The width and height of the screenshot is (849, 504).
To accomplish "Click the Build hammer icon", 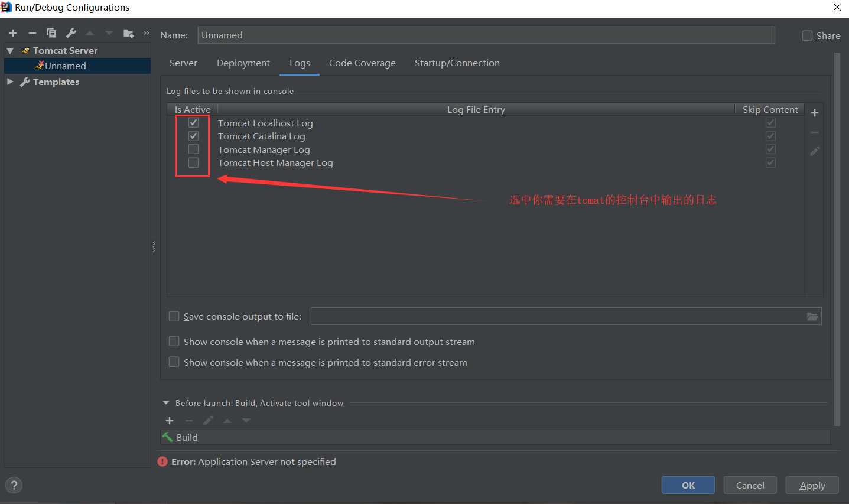I will (168, 437).
